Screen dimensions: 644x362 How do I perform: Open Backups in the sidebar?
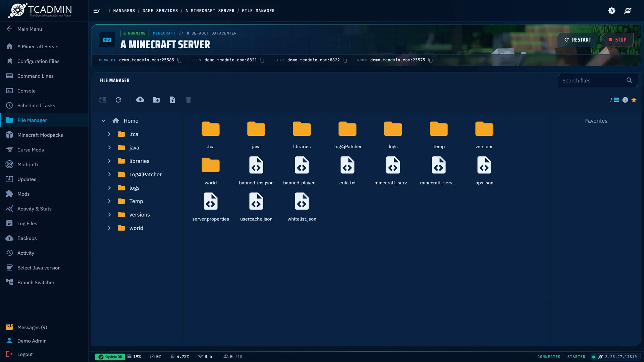44,238
